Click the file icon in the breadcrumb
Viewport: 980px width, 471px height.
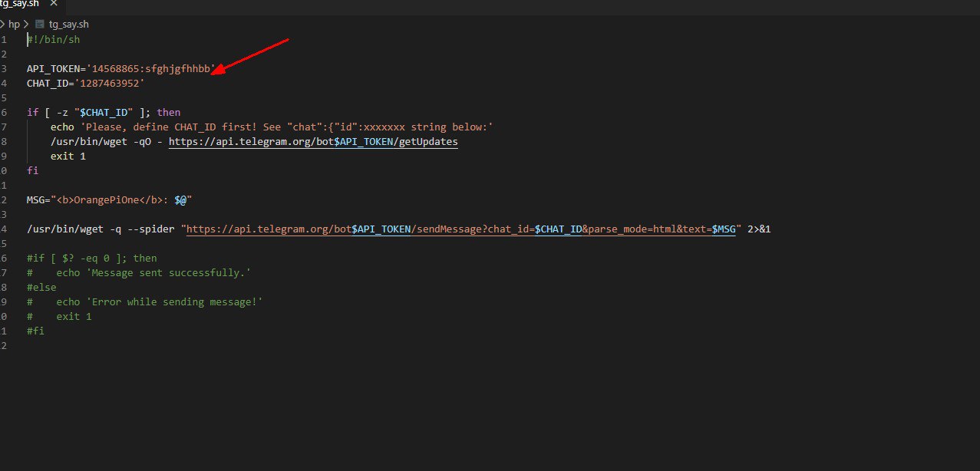(40, 25)
